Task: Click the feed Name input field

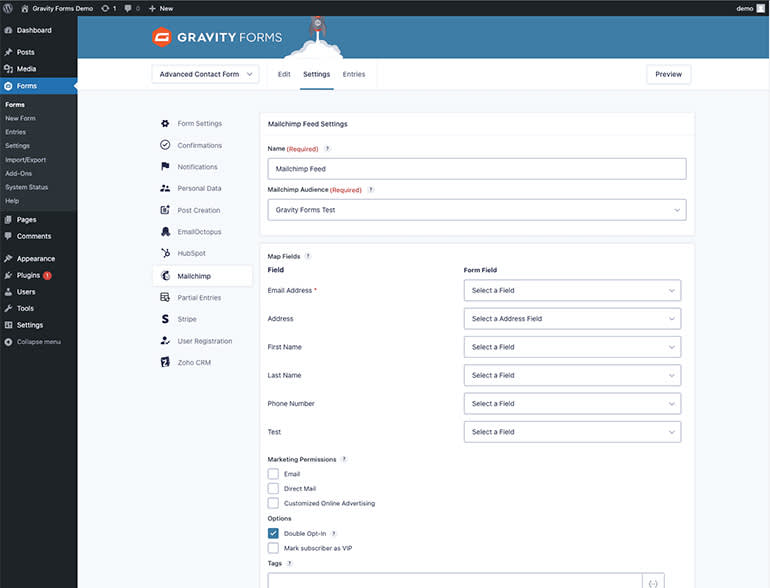Action: [x=477, y=169]
